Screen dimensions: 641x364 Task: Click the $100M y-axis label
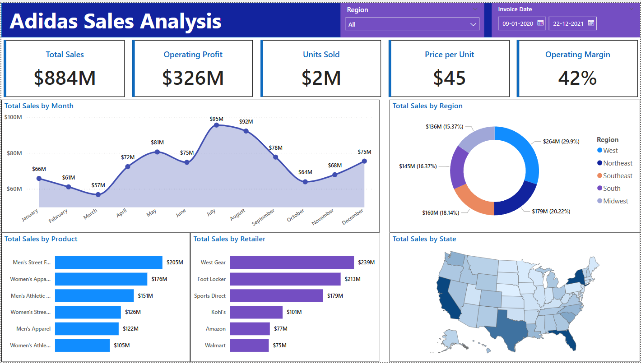click(x=13, y=117)
